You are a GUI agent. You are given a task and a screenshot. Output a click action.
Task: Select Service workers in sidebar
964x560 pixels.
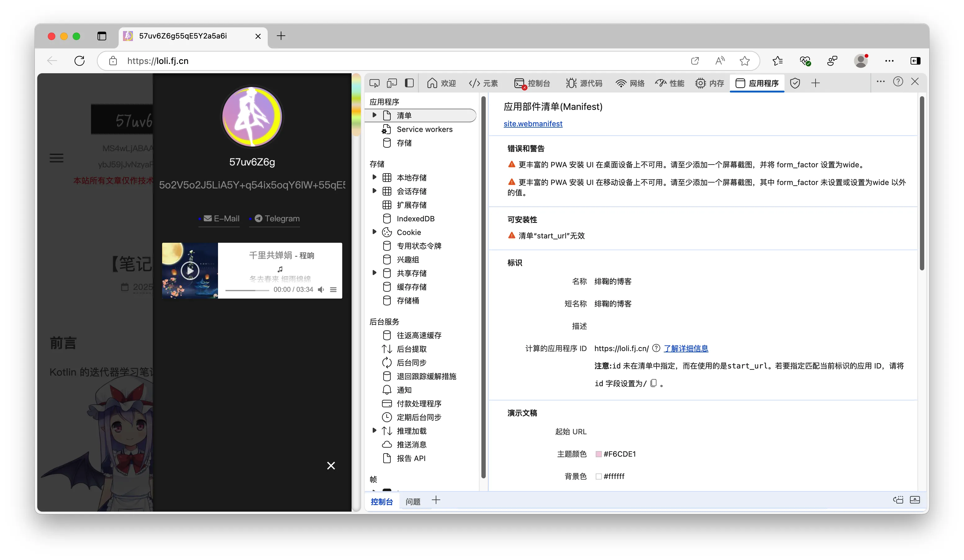click(x=424, y=129)
